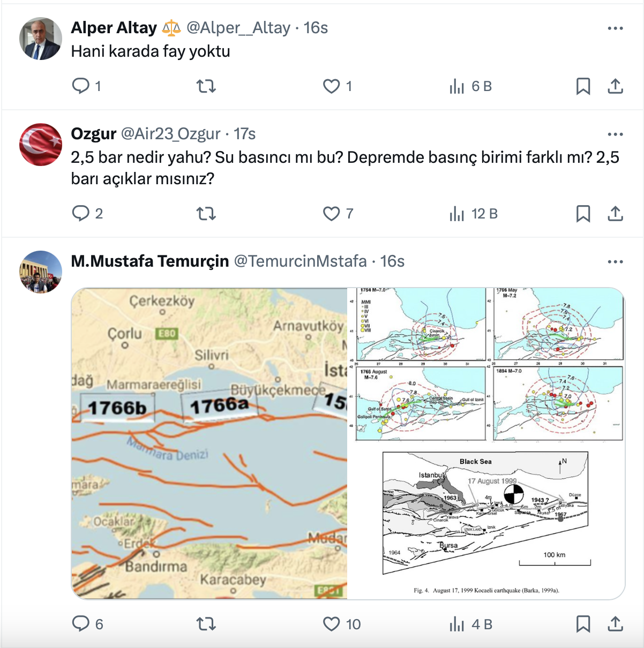Retweet Ozgur's tweet about pressure
644x648 pixels.
pos(206,213)
